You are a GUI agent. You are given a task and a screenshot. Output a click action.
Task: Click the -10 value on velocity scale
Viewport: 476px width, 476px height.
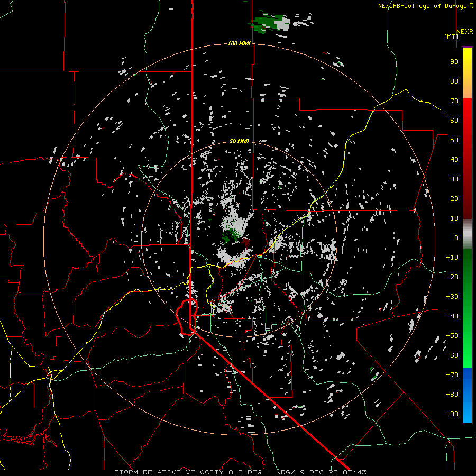pos(452,258)
